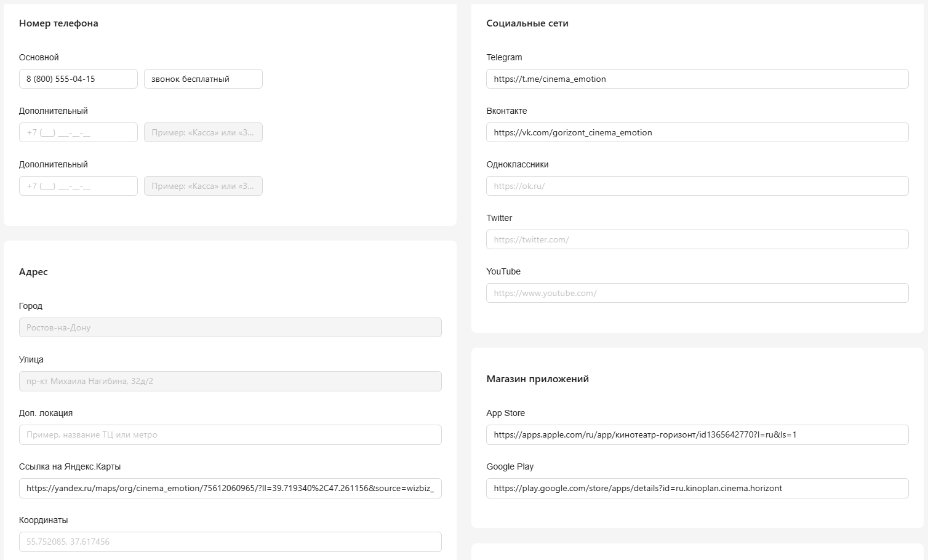Click the second Дополнительный phone number field
Viewport: 928px width, 560px height.
tap(78, 186)
